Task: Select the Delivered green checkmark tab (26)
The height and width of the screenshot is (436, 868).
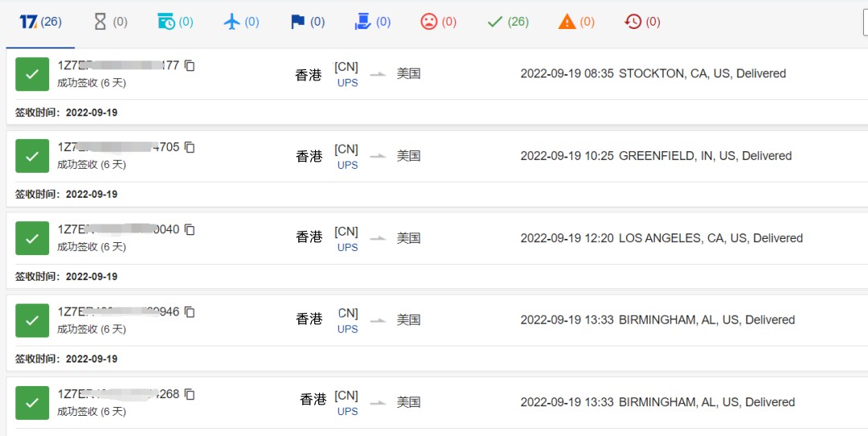Action: coord(507,22)
